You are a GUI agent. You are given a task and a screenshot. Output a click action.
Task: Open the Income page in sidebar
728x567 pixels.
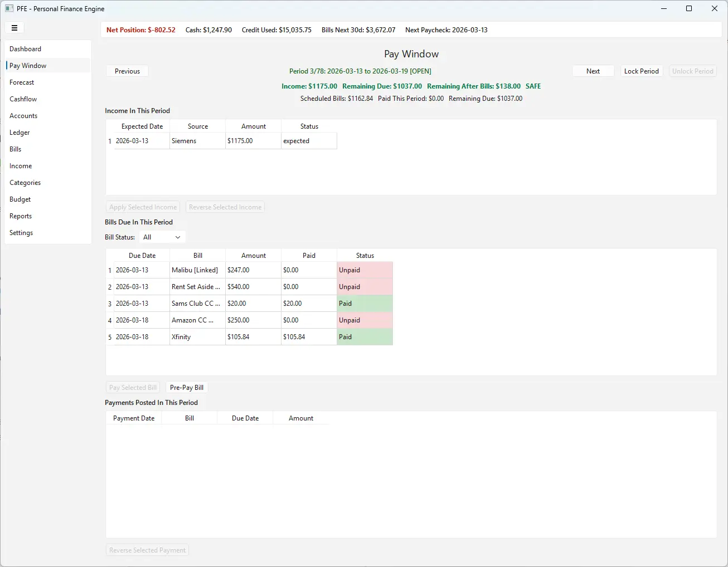[48, 166]
